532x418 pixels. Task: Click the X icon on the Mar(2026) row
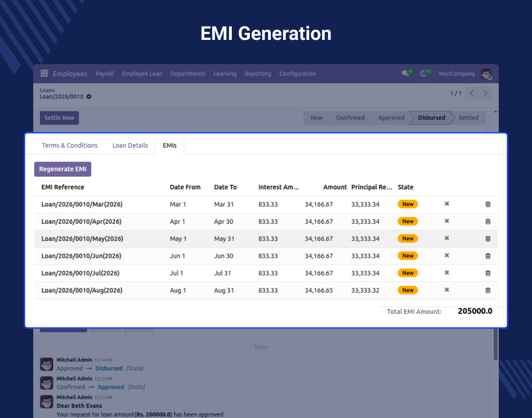coord(447,204)
